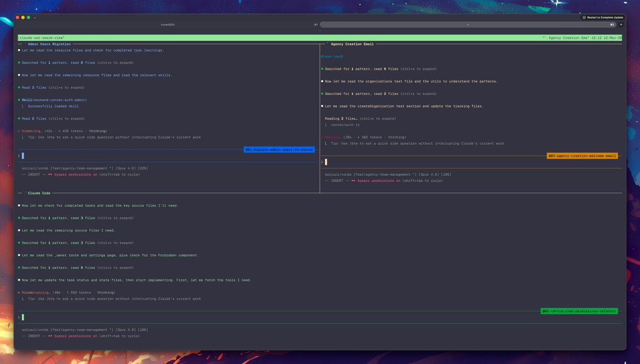Screen dimensions: 640x364
Task: Click the 'Successfully loaded skill' line
Action: (53, 106)
